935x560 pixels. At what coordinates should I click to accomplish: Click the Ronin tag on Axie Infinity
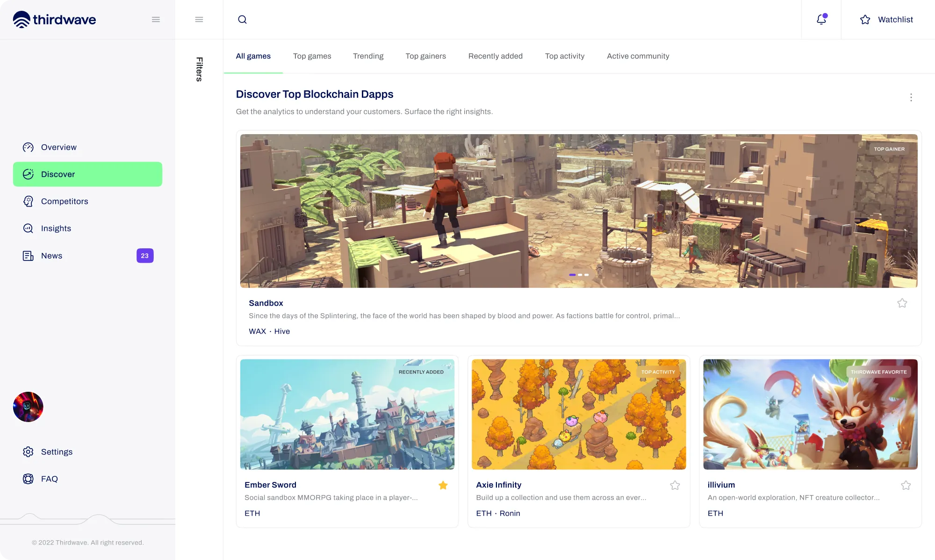tap(510, 513)
